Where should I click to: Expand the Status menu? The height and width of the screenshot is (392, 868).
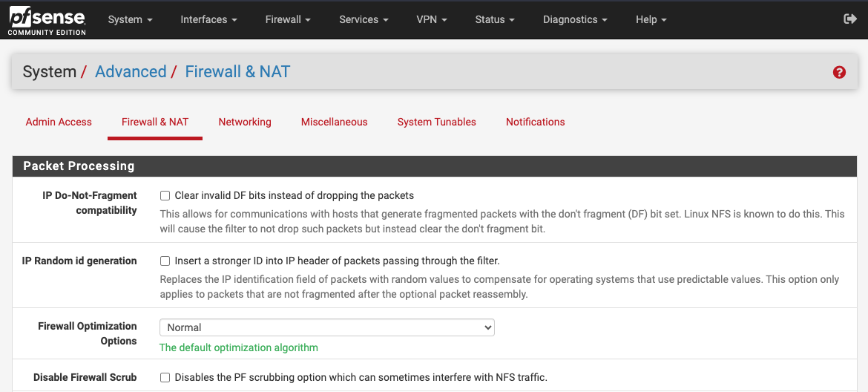(x=495, y=19)
